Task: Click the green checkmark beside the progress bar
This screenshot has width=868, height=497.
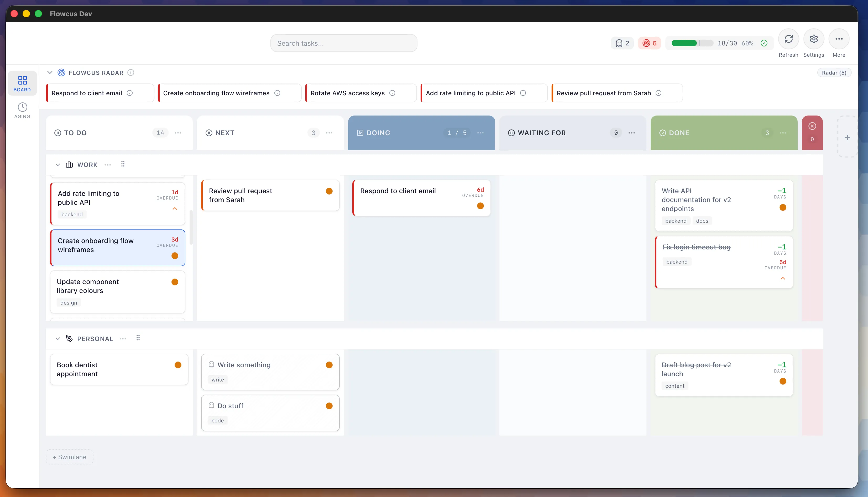Action: point(764,43)
